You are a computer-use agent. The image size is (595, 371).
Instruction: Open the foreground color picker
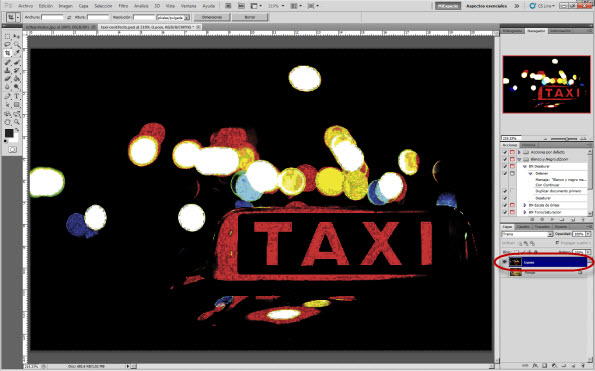(9, 133)
